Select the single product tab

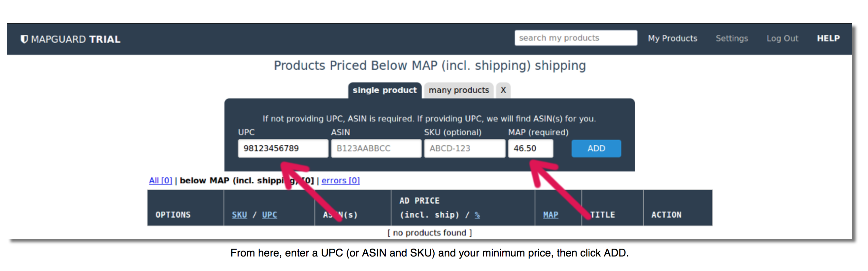coord(384,90)
